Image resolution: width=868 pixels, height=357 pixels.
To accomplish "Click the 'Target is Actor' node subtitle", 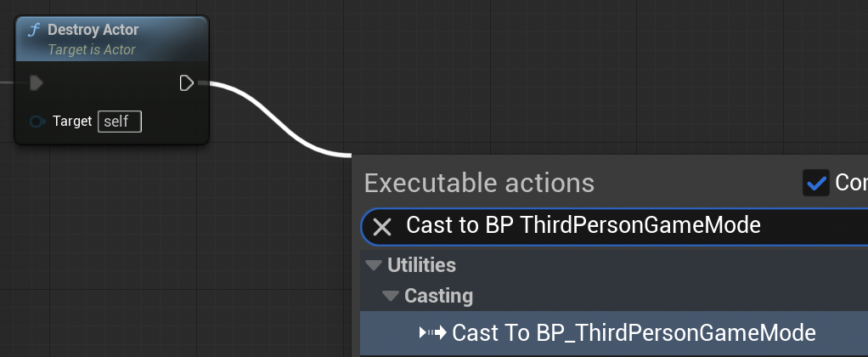I will (x=92, y=49).
